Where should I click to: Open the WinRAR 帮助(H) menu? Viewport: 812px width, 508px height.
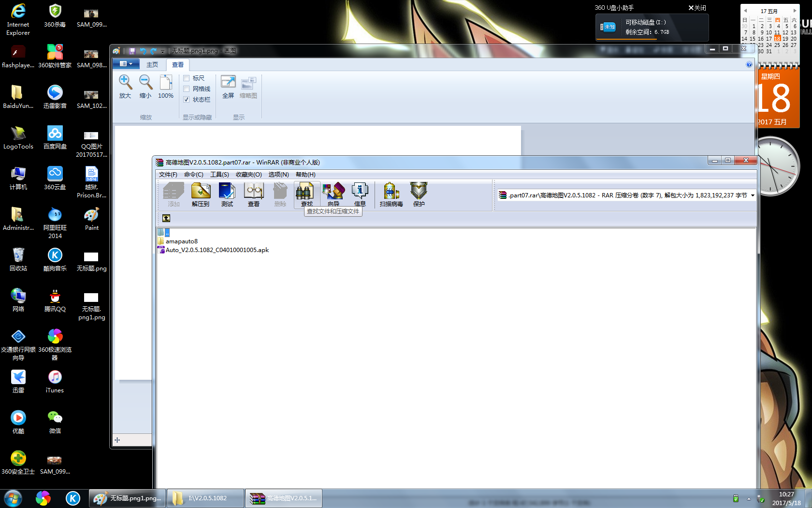(305, 175)
